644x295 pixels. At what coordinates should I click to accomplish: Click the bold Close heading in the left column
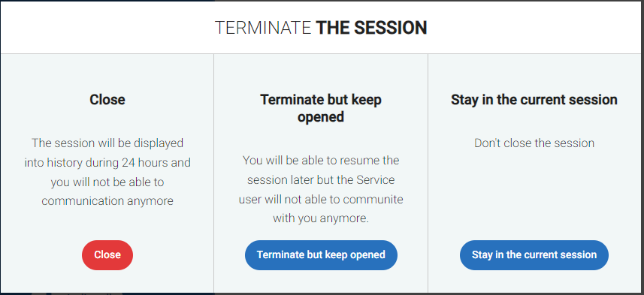[x=107, y=100]
